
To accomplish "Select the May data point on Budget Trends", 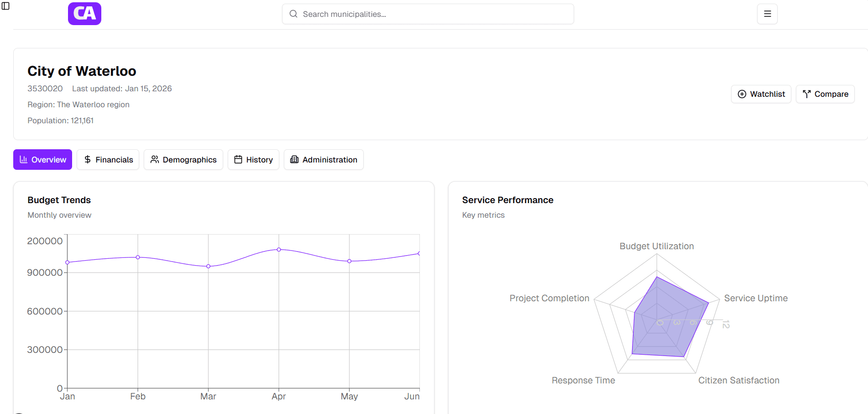I will click(349, 261).
